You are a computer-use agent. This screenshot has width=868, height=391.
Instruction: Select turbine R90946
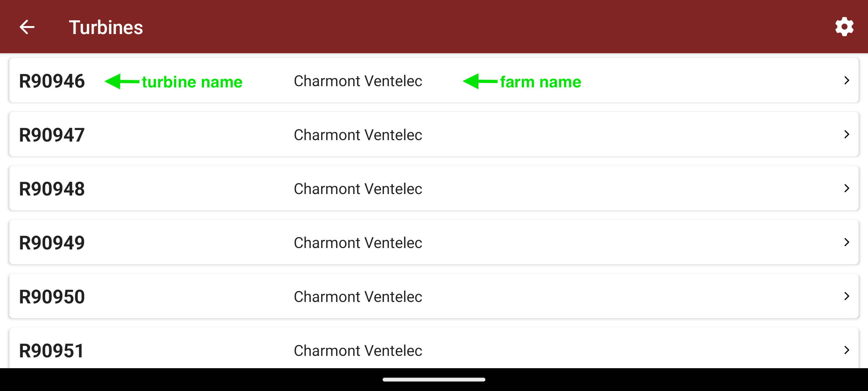click(x=52, y=81)
